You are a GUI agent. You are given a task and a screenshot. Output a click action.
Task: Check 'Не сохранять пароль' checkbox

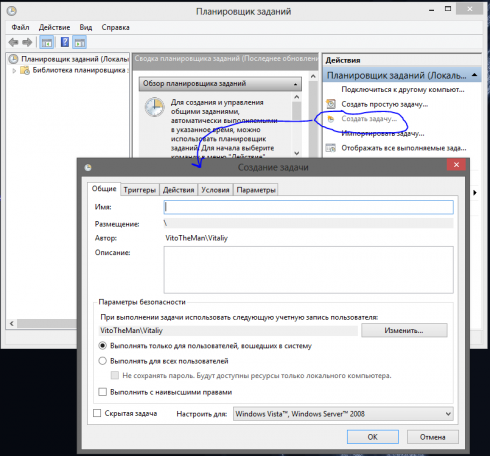(x=115, y=376)
